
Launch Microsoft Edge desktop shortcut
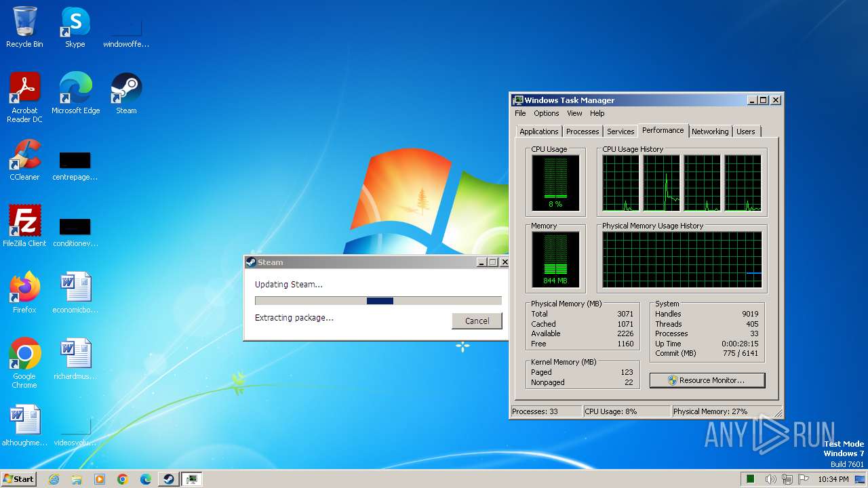coord(75,94)
